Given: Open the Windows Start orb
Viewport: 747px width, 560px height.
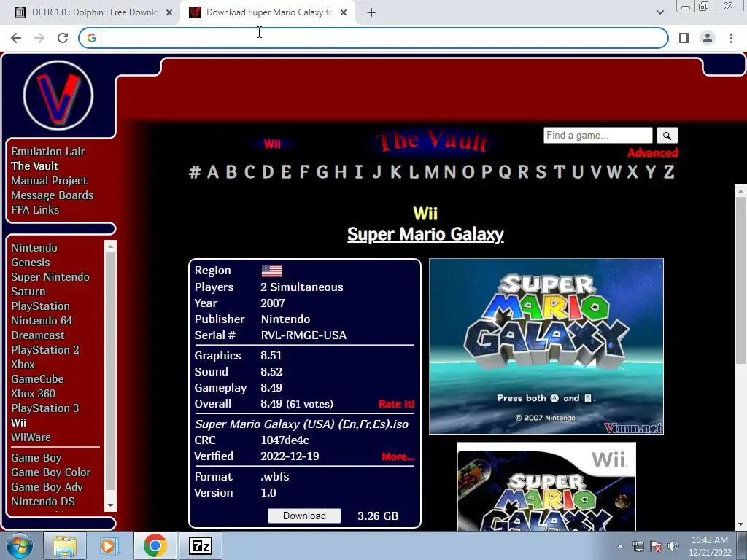Looking at the screenshot, I should click(x=20, y=545).
